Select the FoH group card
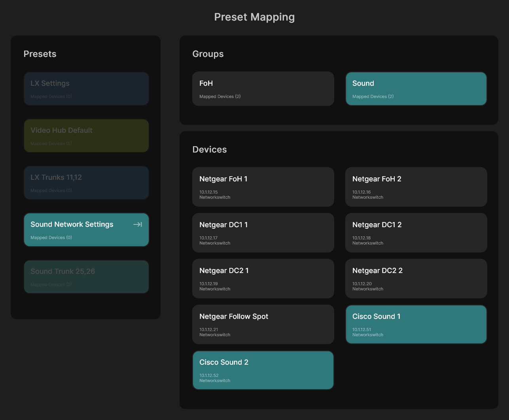The image size is (509, 420). pos(263,88)
